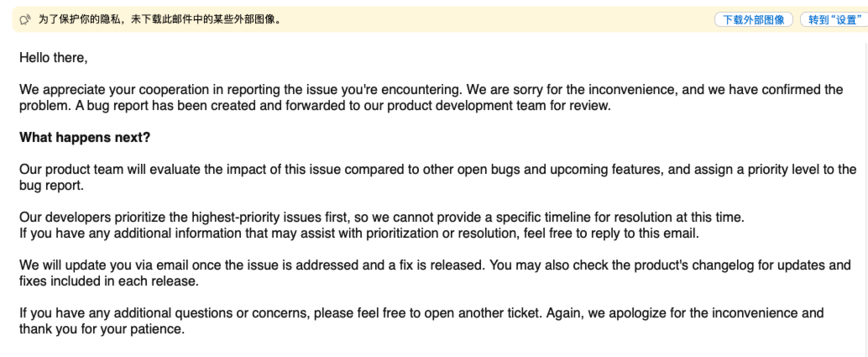Click the bold "What happens next?" heading
Screen dimensions: 868x357
point(85,138)
